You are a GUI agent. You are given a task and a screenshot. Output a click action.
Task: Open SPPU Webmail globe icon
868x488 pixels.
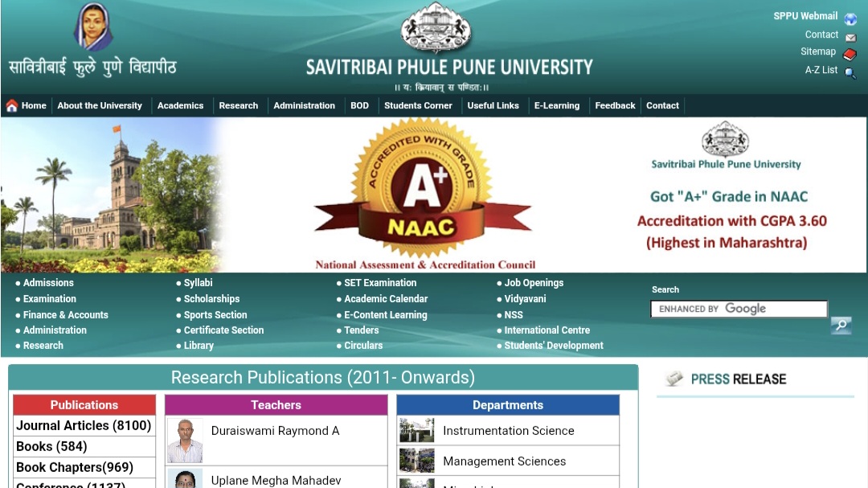850,19
